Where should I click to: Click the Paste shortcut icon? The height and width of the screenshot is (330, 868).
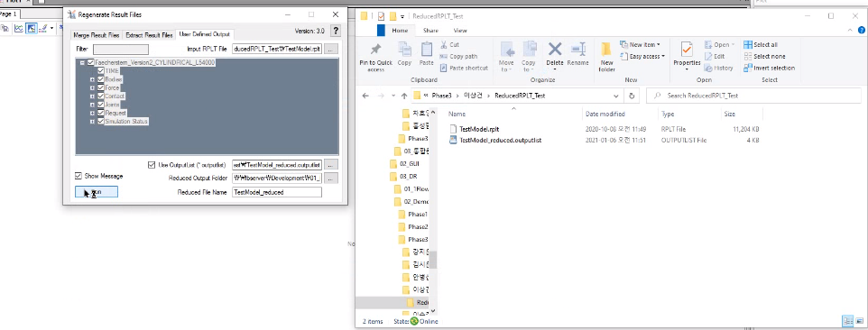pos(444,68)
